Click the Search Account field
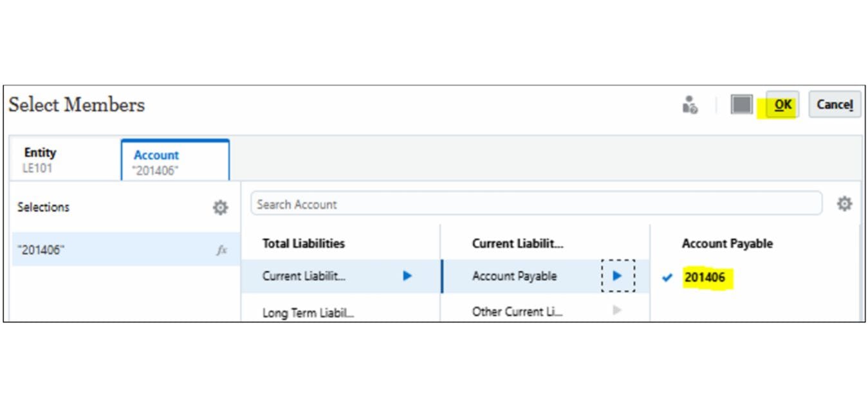Image resolution: width=868 pixels, height=410 pixels. (450, 203)
